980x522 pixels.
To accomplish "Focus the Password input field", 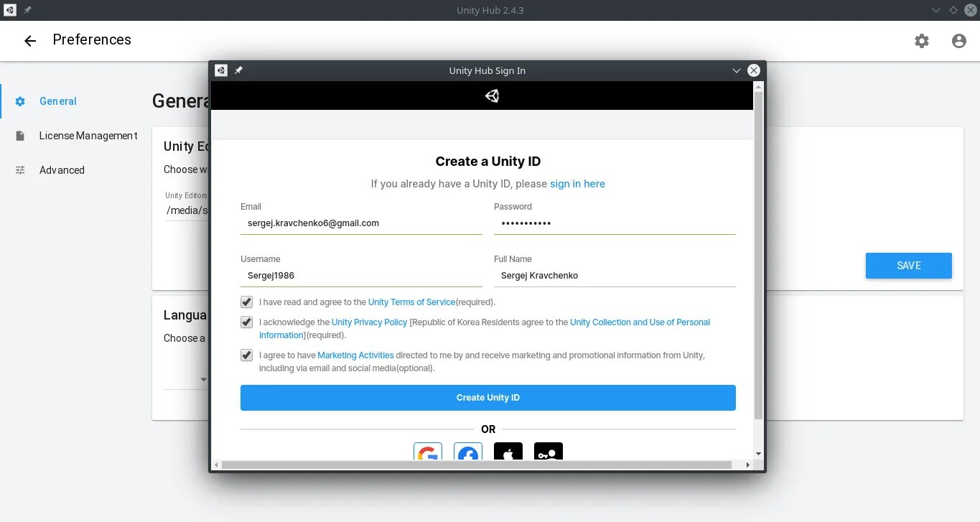I will 615,223.
